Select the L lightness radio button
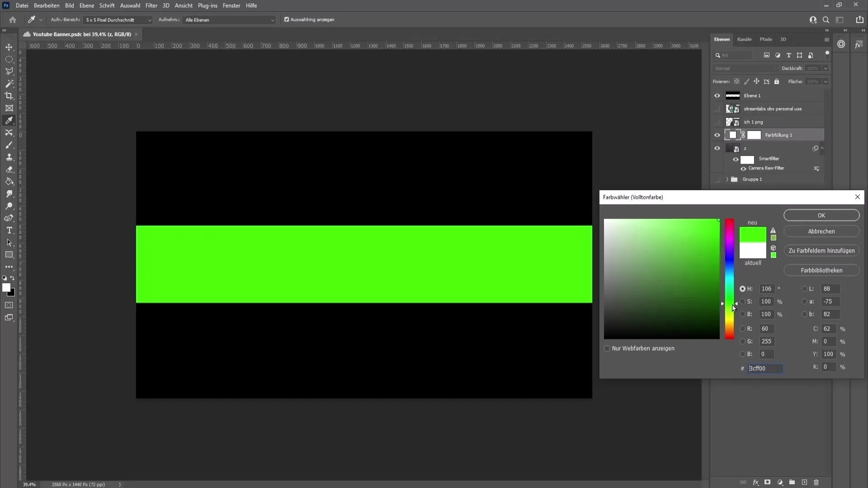868x488 pixels. click(x=804, y=289)
